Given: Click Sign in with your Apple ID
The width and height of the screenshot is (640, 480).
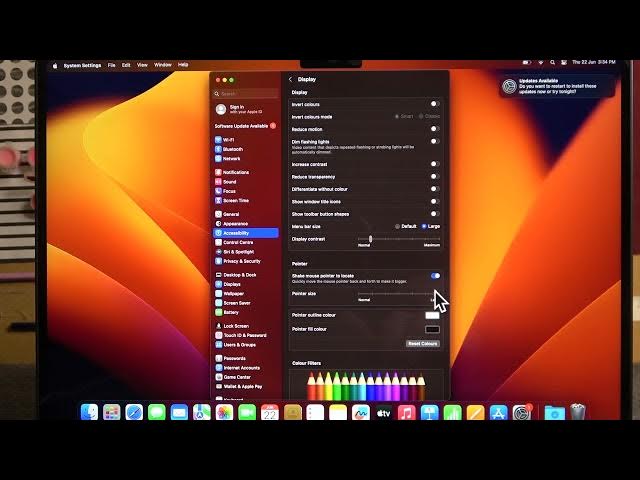Looking at the screenshot, I should 240,109.
